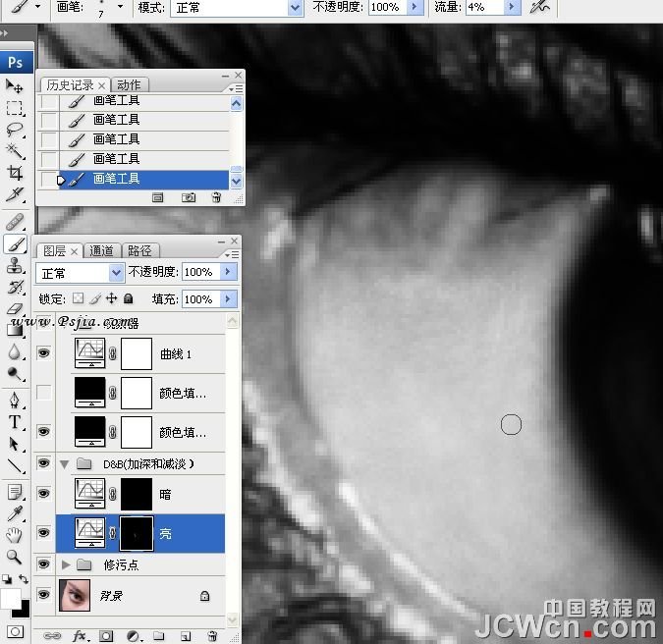
Task: Switch to the 通道 tab
Action: [x=101, y=251]
